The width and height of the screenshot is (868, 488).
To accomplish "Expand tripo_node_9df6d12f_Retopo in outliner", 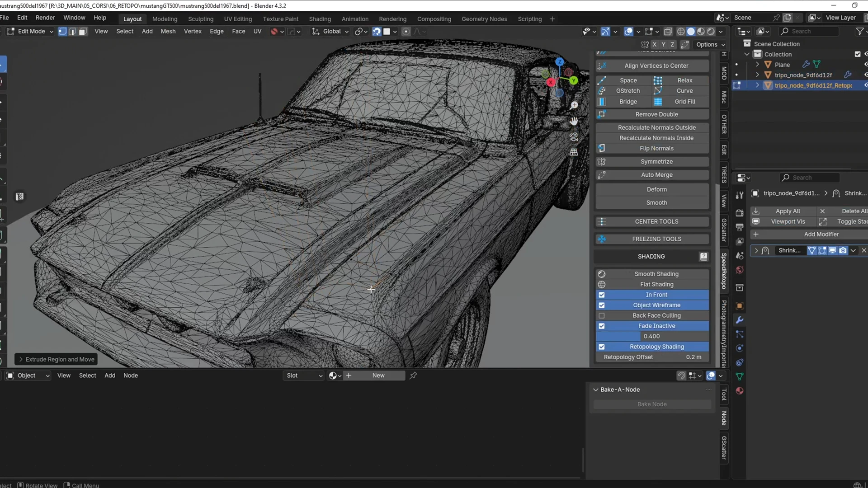I will pos(757,85).
